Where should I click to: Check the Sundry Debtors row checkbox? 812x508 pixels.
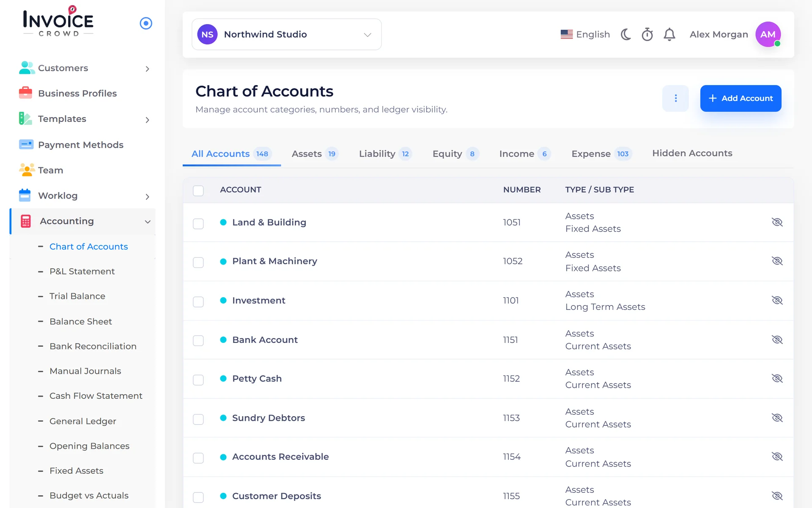pos(198,419)
